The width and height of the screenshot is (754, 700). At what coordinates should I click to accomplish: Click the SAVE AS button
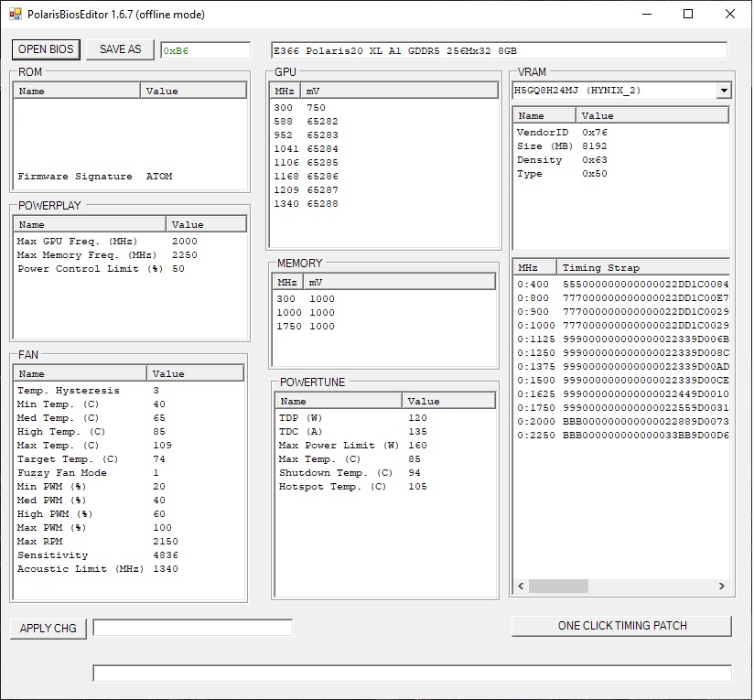120,49
